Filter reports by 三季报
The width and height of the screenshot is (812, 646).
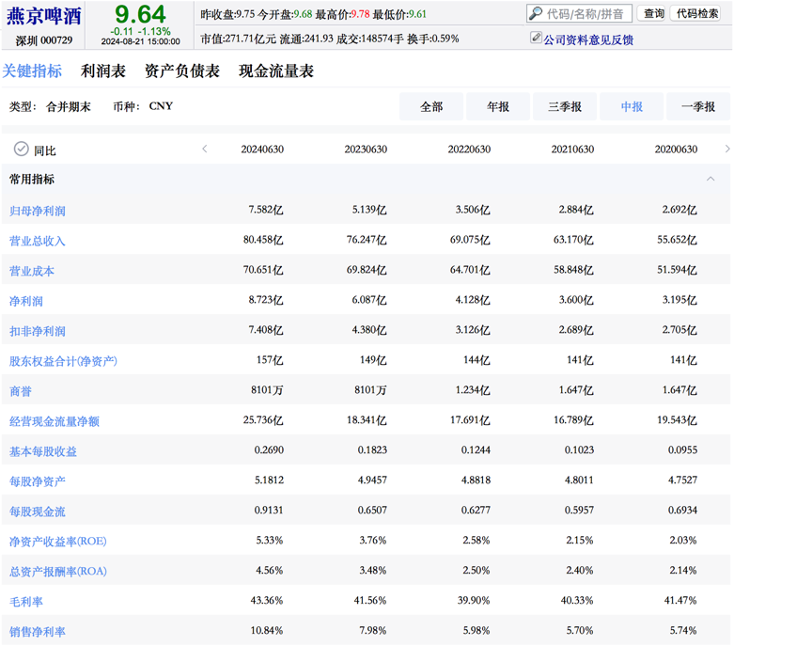565,107
